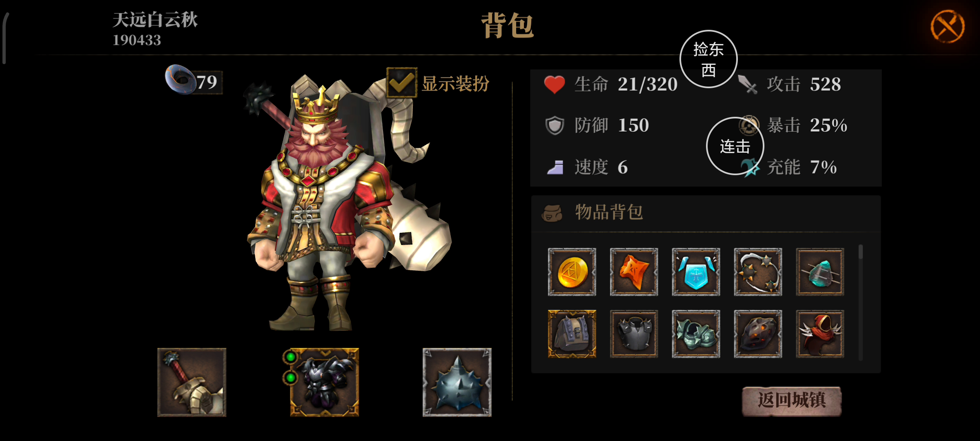980x441 pixels.
Task: Select the dark steel chestplate item
Action: tap(634, 334)
